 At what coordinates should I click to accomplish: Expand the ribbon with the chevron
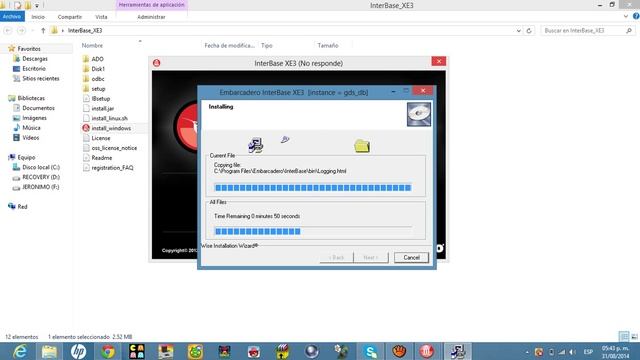click(x=626, y=16)
